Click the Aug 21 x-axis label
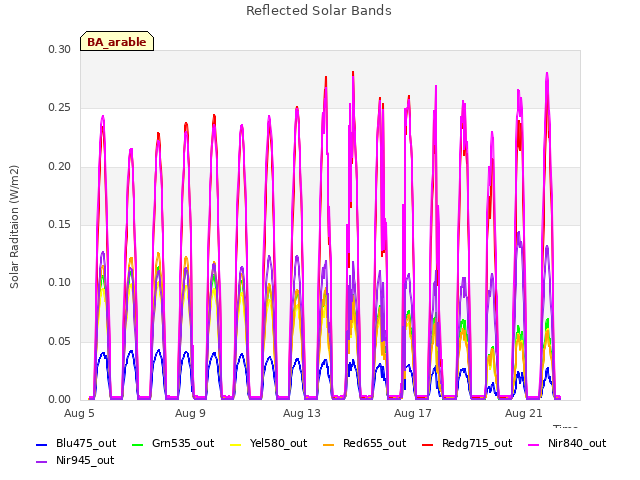Screen dimensions: 640x480 (x=524, y=413)
